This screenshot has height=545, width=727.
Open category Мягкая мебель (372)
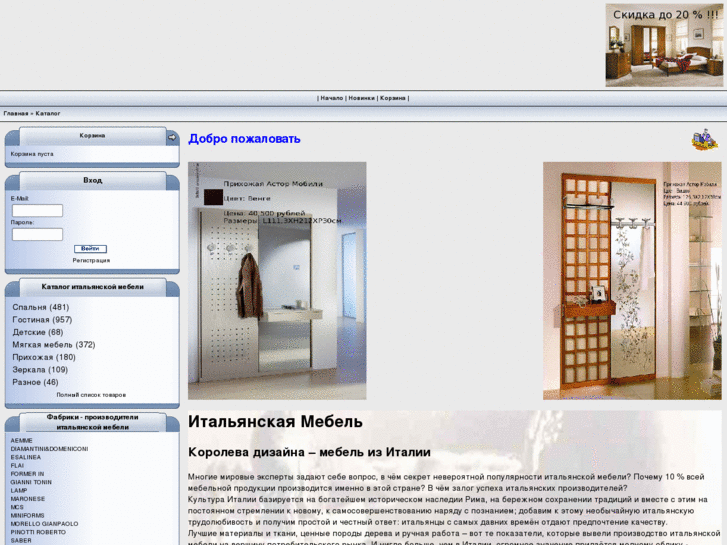[x=54, y=345]
